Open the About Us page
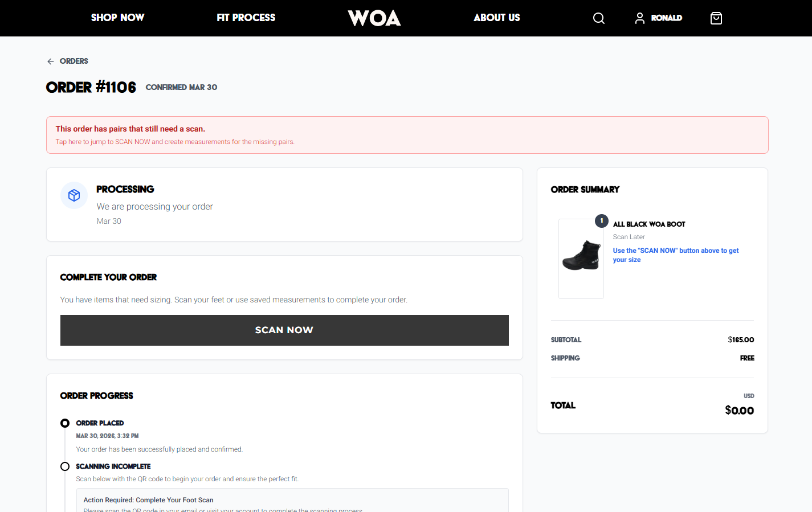Screen dimensions: 812x512 [497, 18]
